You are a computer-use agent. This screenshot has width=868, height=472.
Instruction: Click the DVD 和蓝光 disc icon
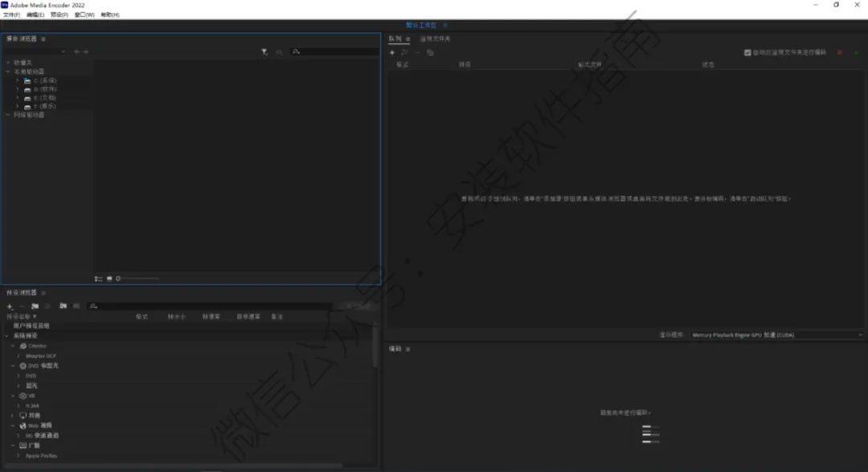pyautogui.click(x=23, y=366)
